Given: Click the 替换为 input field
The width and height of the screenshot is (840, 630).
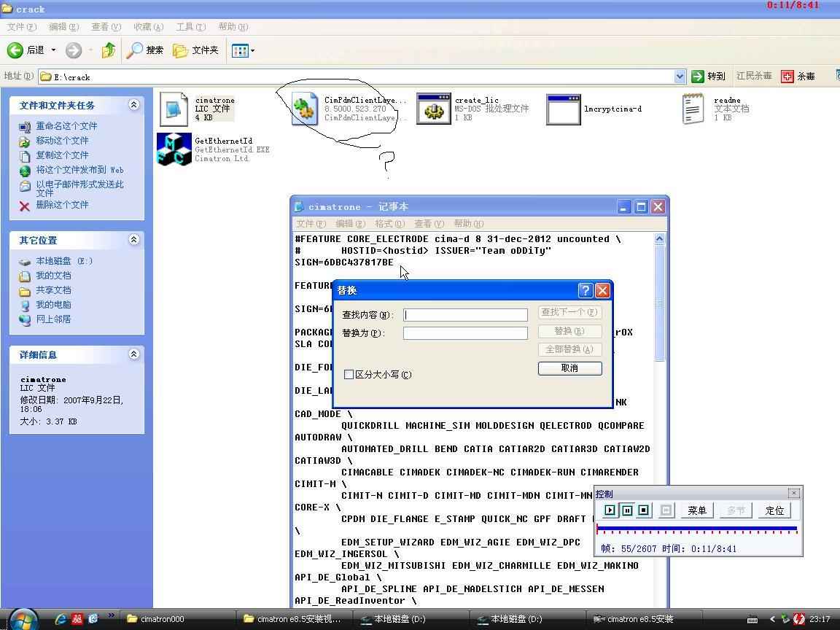Looking at the screenshot, I should coord(465,333).
